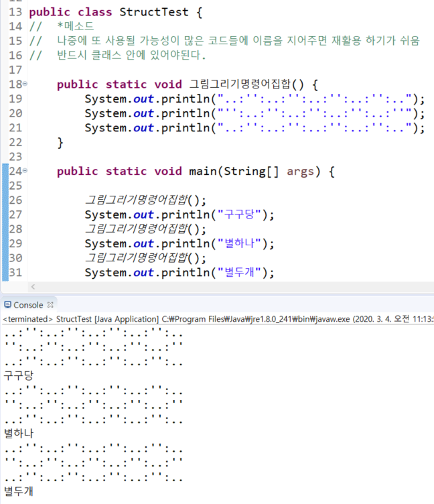Click the println statement on line 19
Viewport: 434px width, 504px height.
click(x=255, y=99)
